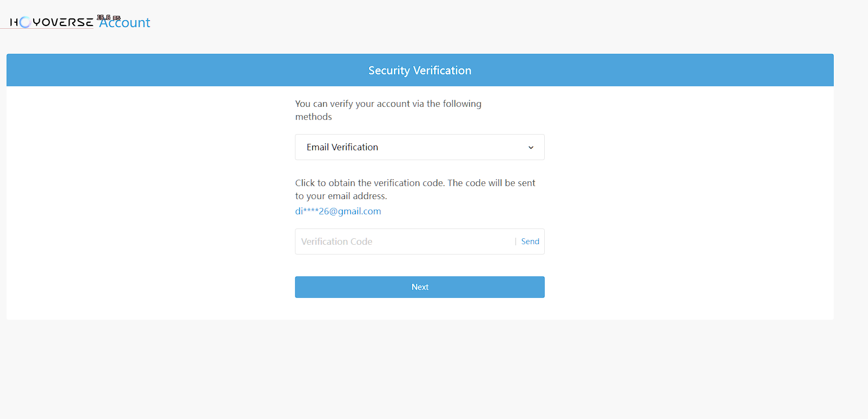Select the Email Verification label text
Screen dimensions: 868x419
tap(342, 147)
